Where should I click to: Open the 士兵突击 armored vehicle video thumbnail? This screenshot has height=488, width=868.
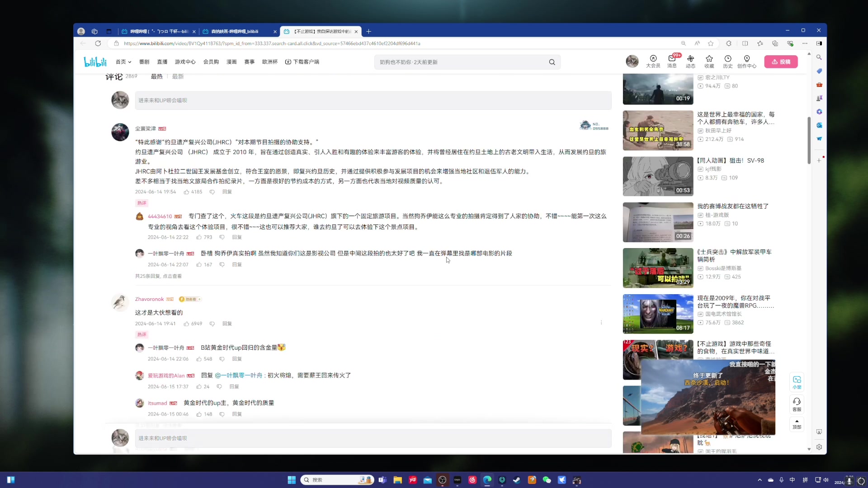pos(658,268)
